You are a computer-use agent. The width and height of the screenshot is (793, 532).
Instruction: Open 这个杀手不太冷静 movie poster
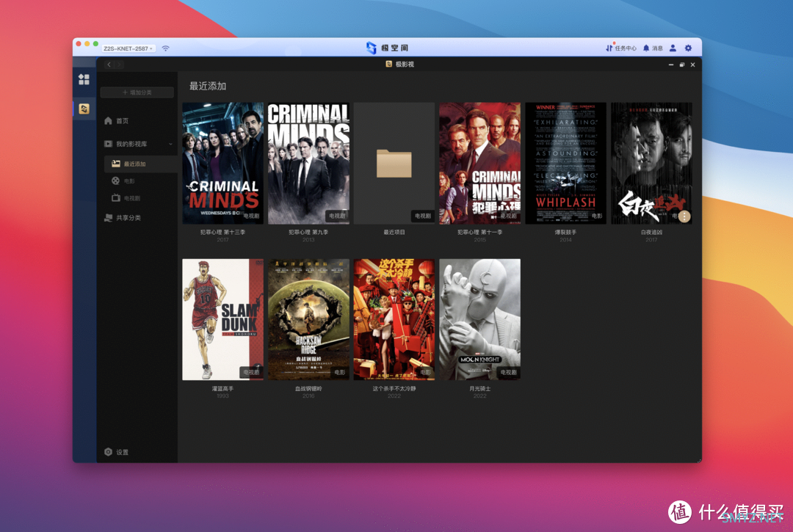394,319
